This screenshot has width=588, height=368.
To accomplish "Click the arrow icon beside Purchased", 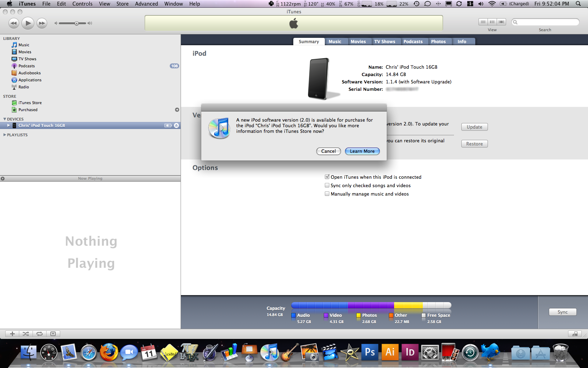I will (177, 110).
